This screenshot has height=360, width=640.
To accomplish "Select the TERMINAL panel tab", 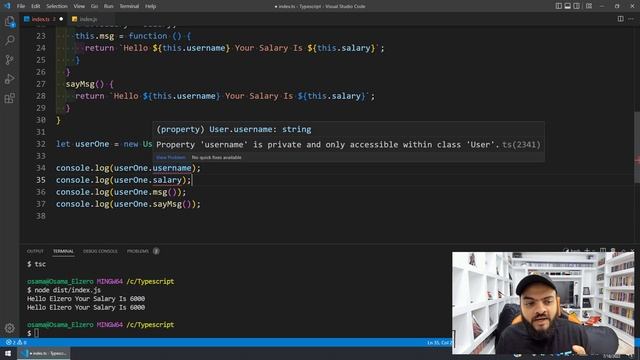I will tap(63, 251).
